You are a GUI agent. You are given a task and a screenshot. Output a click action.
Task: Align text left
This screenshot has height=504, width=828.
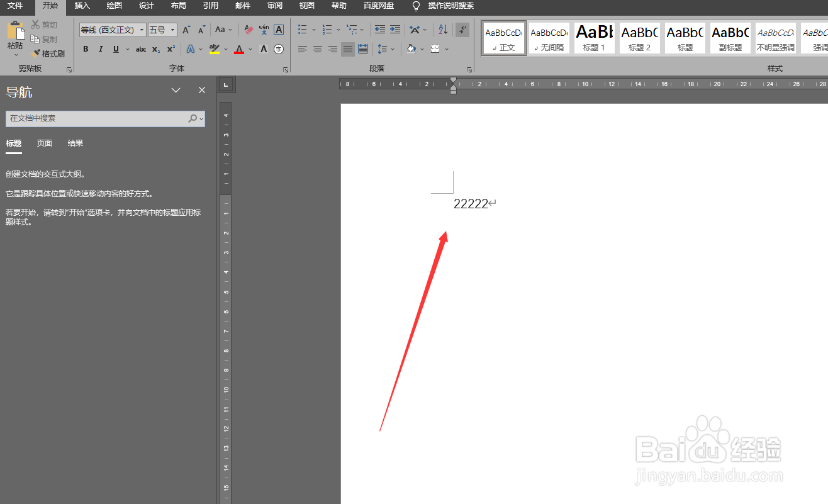coord(303,49)
